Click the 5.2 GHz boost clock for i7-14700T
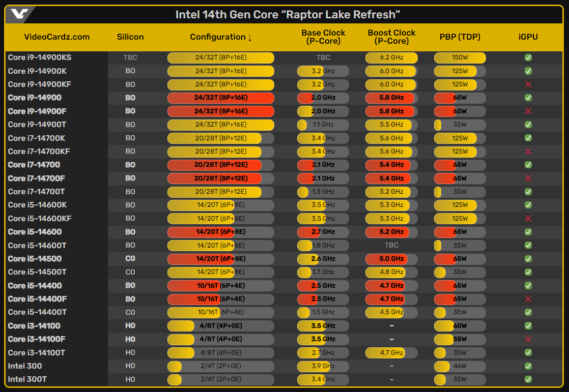 tap(391, 192)
